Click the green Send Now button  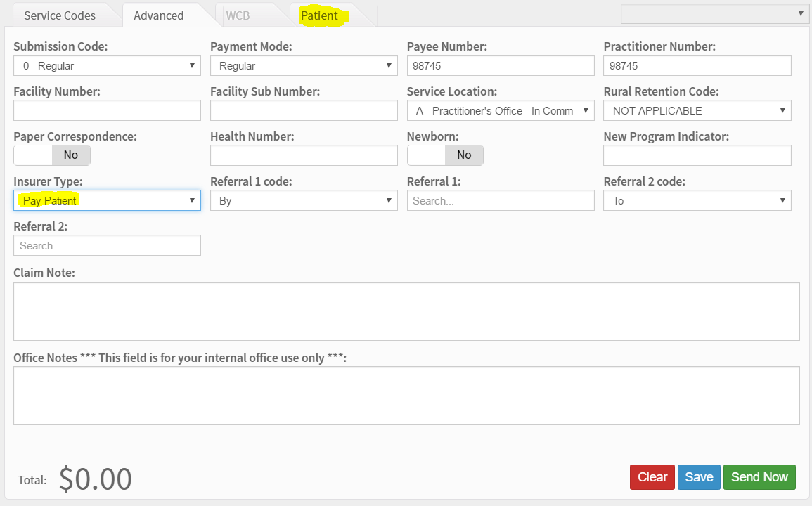[759, 477]
